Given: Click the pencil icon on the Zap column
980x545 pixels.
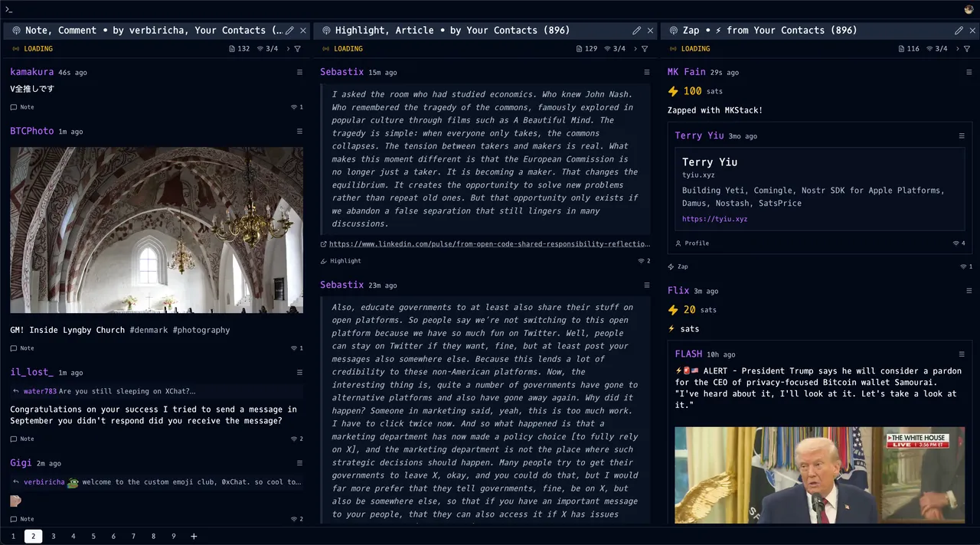Looking at the screenshot, I should 959,31.
